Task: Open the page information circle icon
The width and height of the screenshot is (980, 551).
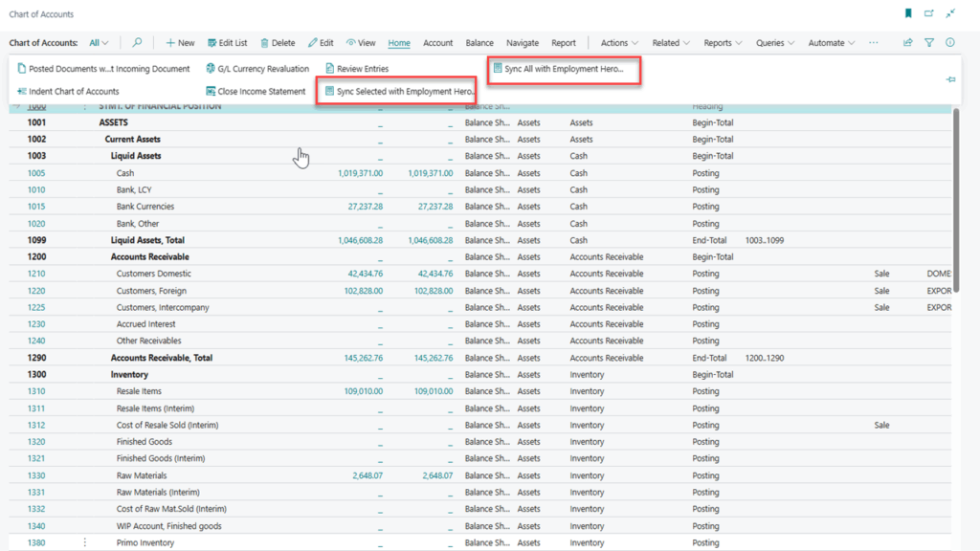Action: pos(950,42)
